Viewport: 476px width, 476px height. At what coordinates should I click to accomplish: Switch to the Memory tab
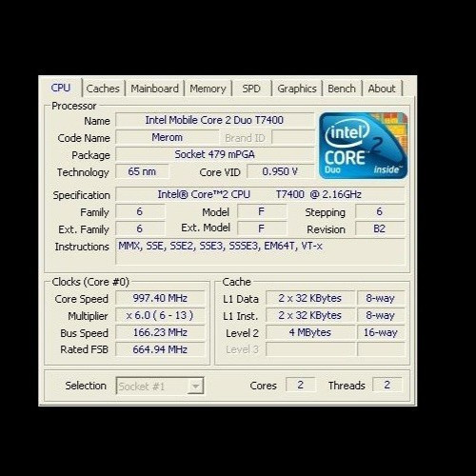[x=208, y=89]
